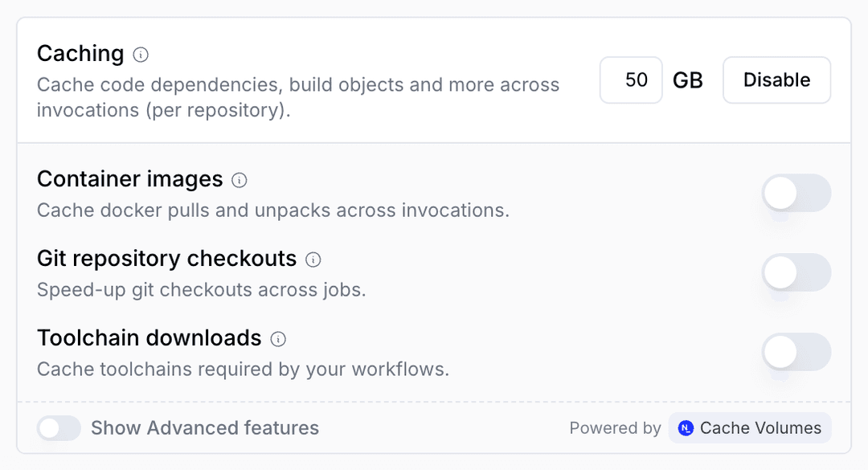Enable the Container images toggle
Image resolution: width=868 pixels, height=470 pixels.
click(796, 193)
